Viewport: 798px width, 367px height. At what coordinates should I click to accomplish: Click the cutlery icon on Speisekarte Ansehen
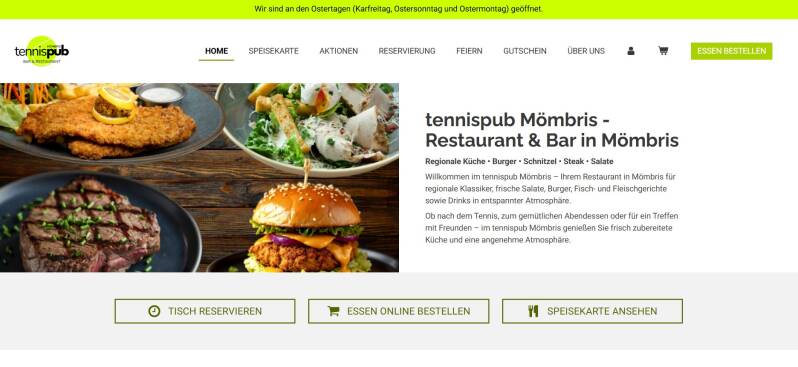(533, 311)
